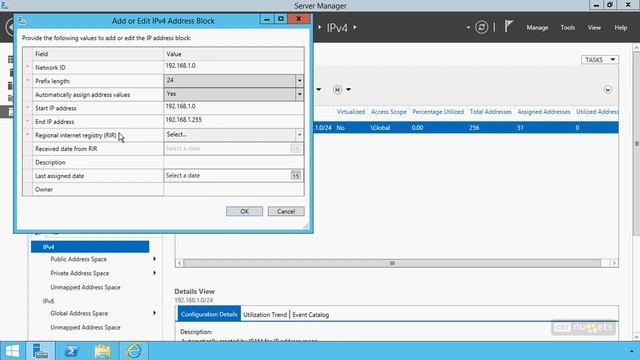Click the Field column header in dialog

(x=98, y=54)
